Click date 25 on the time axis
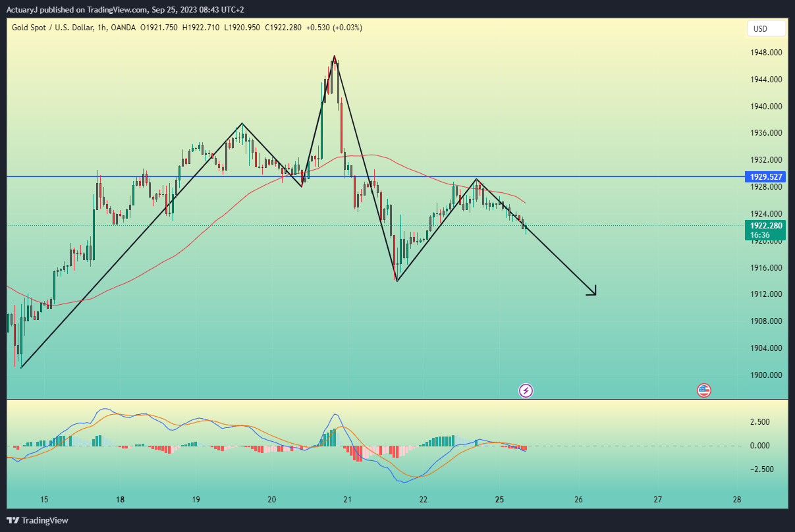This screenshot has width=795, height=532. [x=500, y=500]
